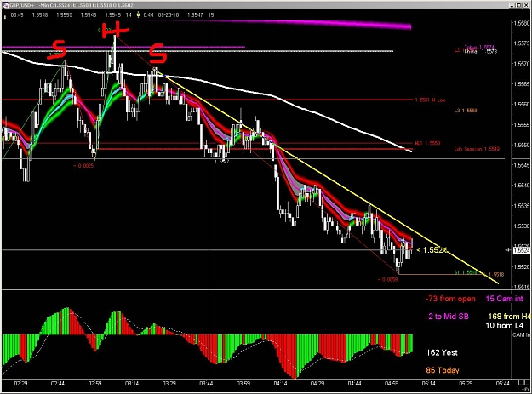Click the 08-20-10 date in data bar

(169, 15)
